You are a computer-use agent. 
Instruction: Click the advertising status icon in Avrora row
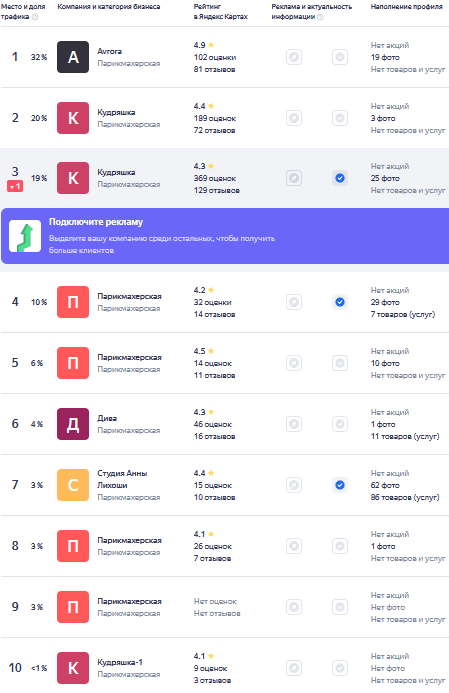[294, 57]
